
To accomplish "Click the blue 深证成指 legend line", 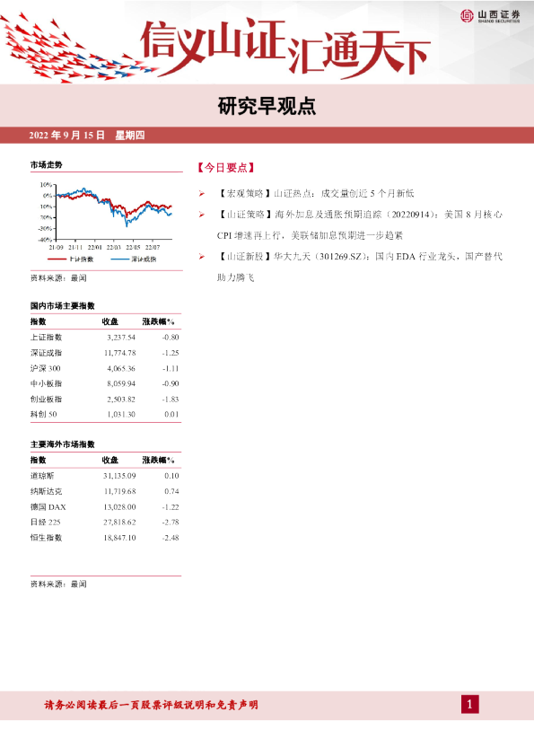I will (120, 259).
